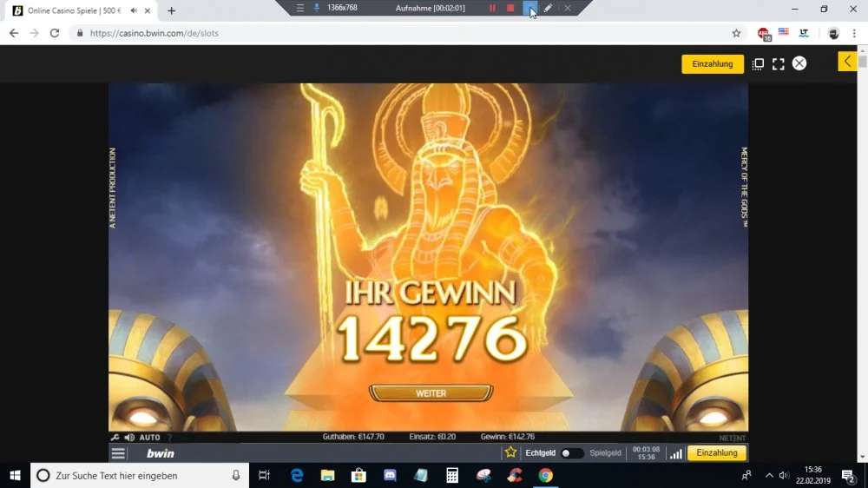Show hidden system tray icons
Viewport: 868px width, 488px height.
pos(769,475)
